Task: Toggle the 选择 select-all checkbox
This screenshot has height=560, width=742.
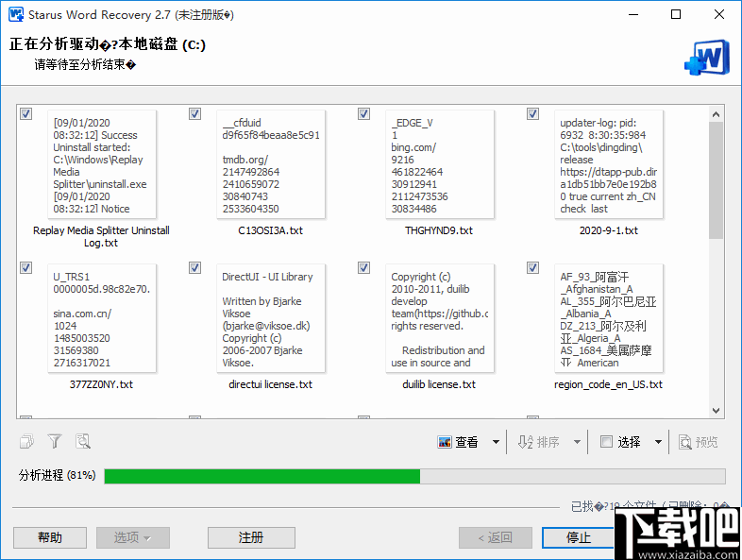Action: [606, 442]
